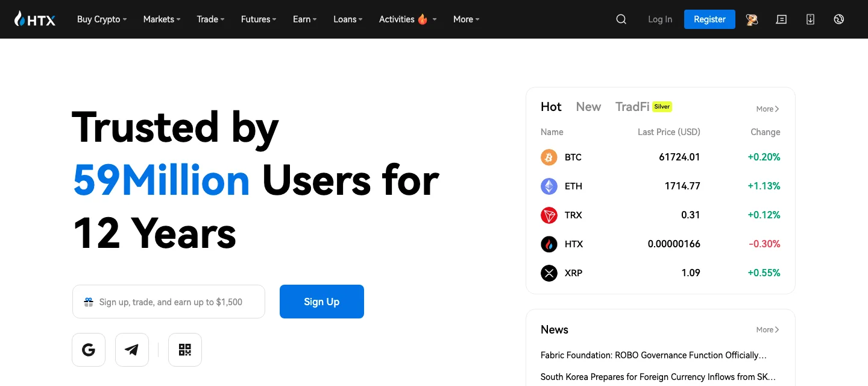Sign up with Telegram icon button
The height and width of the screenshot is (386, 868).
coord(132,350)
